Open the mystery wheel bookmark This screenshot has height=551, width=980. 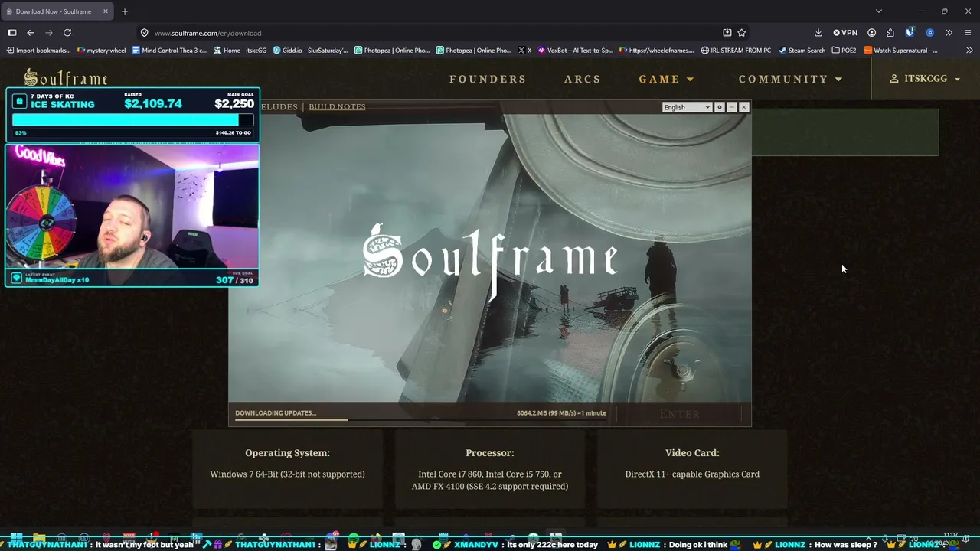(x=102, y=51)
